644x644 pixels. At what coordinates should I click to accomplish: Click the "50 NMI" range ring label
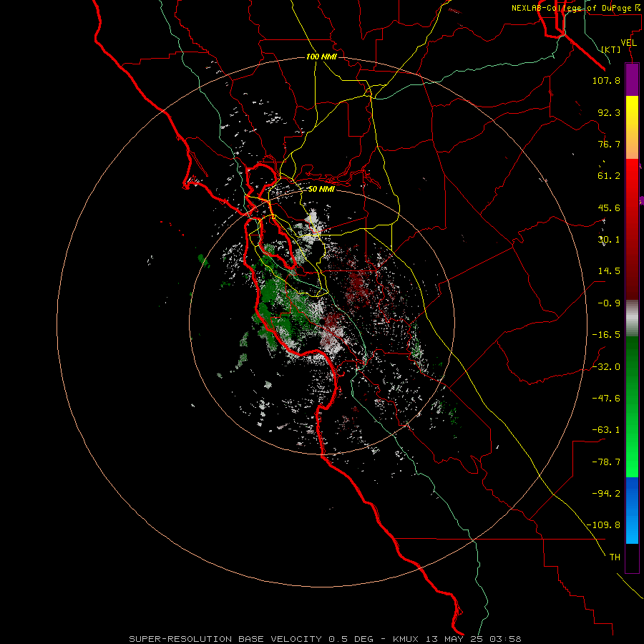click(321, 190)
